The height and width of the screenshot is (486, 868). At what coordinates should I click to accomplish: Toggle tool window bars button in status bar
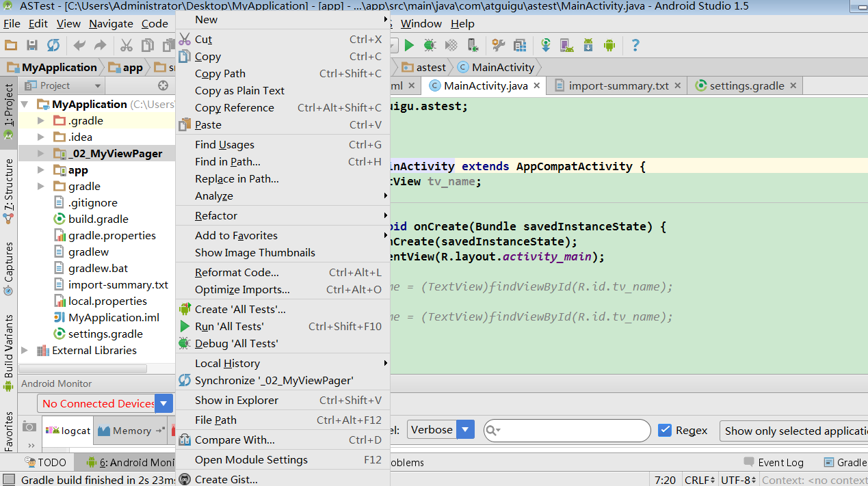pos(8,480)
